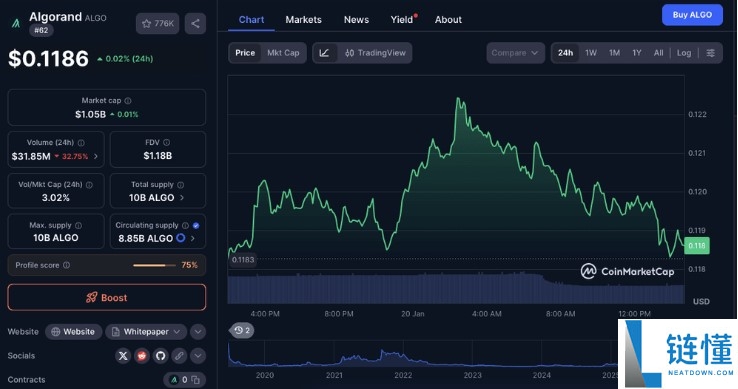Switch chart to Price view
The image size is (738, 389).
(245, 53)
